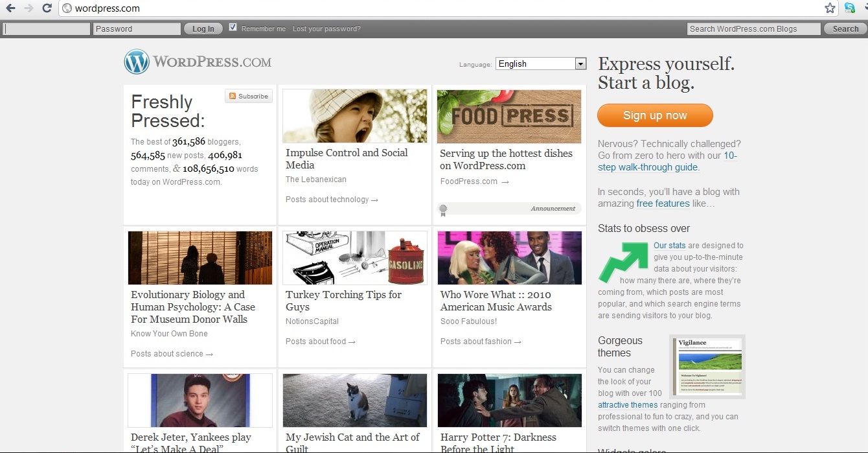Click the Sooo Fabulous! blog name
Screen dimensions: 868x453
coord(469,321)
